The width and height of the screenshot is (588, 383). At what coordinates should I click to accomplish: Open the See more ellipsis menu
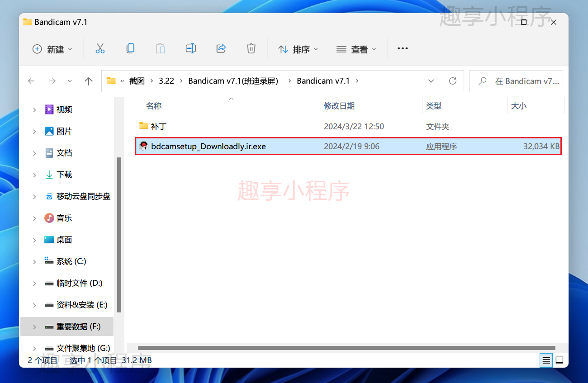coord(403,49)
